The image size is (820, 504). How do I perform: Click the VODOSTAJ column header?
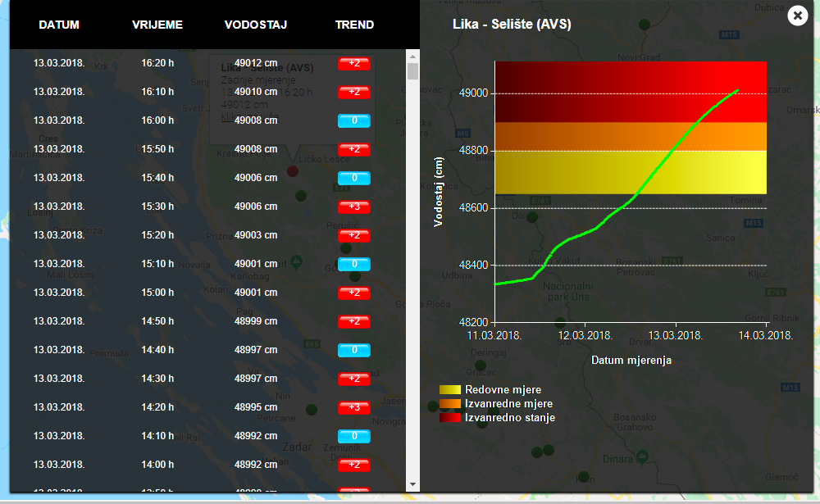coord(255,25)
